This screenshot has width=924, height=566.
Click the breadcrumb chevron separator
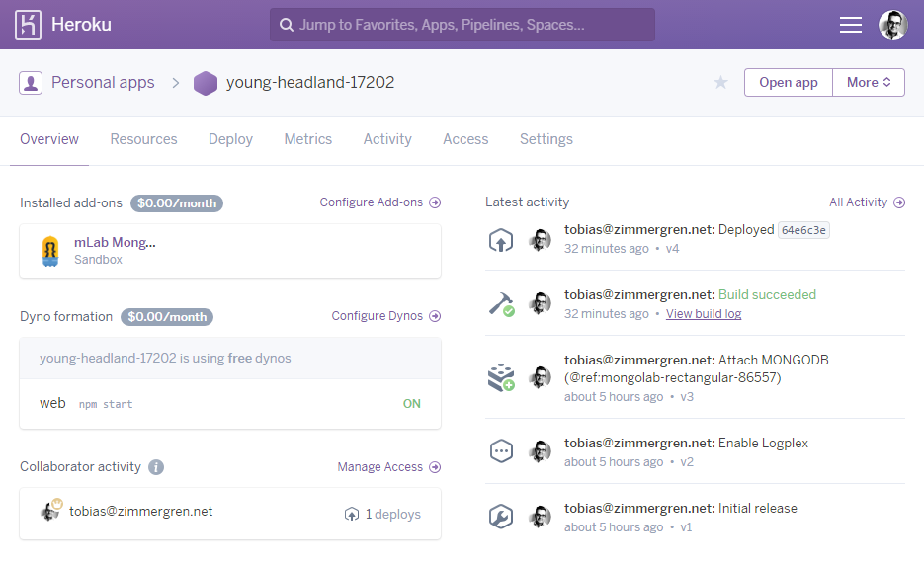(175, 83)
